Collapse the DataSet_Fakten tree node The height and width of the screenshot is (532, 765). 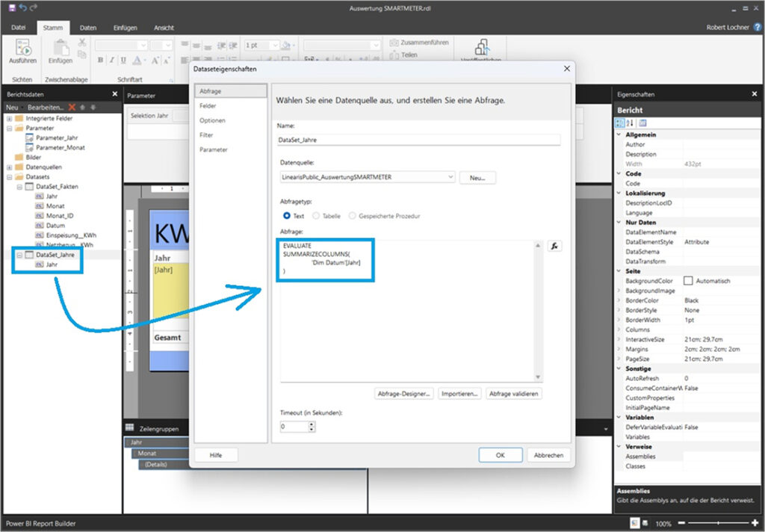[19, 187]
